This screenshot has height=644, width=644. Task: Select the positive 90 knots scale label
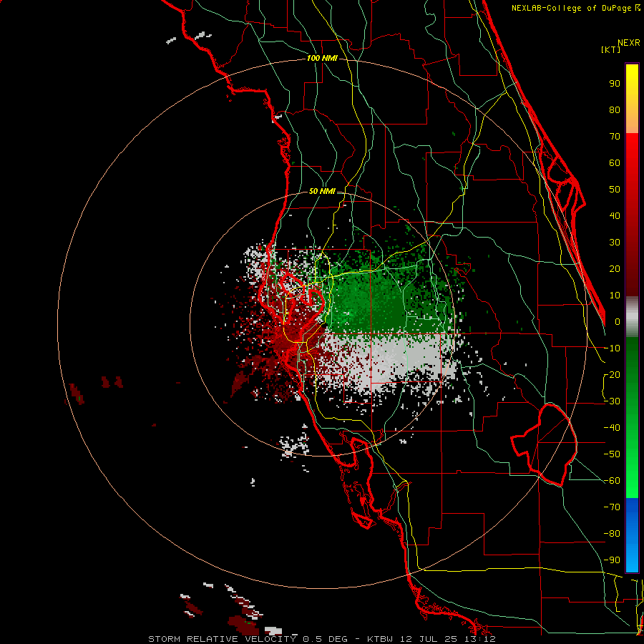click(615, 84)
